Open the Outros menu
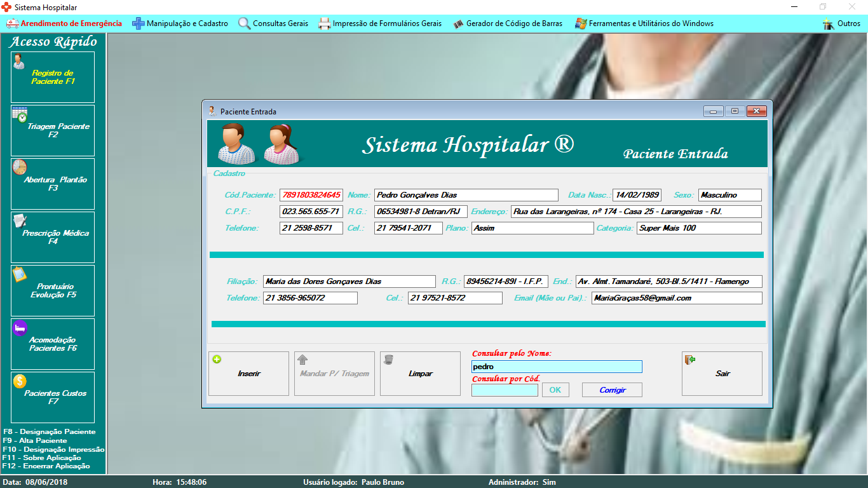The width and height of the screenshot is (868, 488). click(x=841, y=24)
